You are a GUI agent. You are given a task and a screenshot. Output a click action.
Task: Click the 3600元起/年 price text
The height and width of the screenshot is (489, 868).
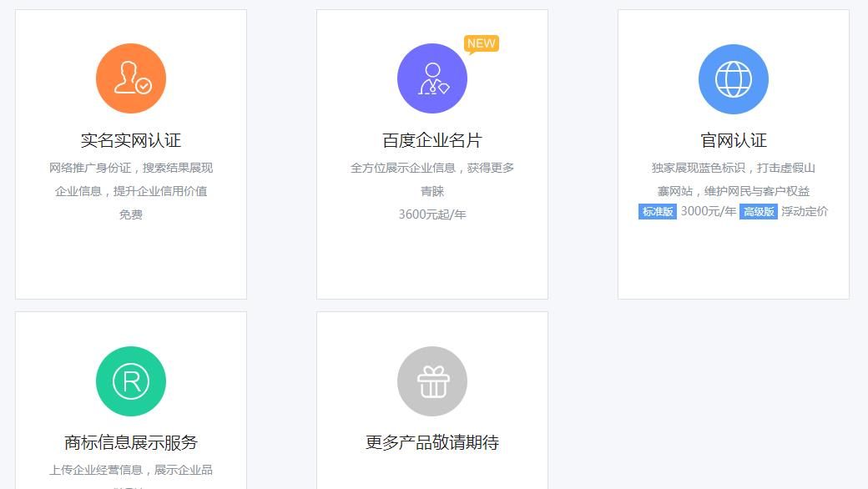pyautogui.click(x=431, y=214)
